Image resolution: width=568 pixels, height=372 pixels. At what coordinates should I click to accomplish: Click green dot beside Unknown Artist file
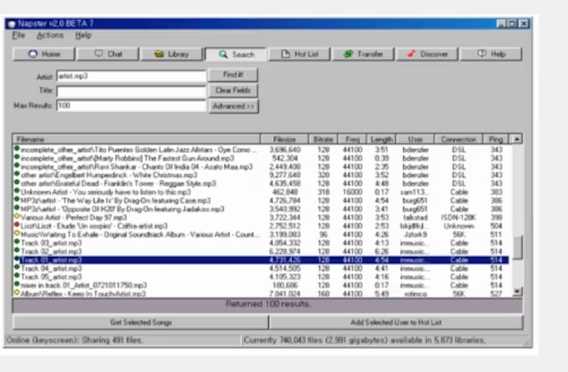tap(17, 191)
